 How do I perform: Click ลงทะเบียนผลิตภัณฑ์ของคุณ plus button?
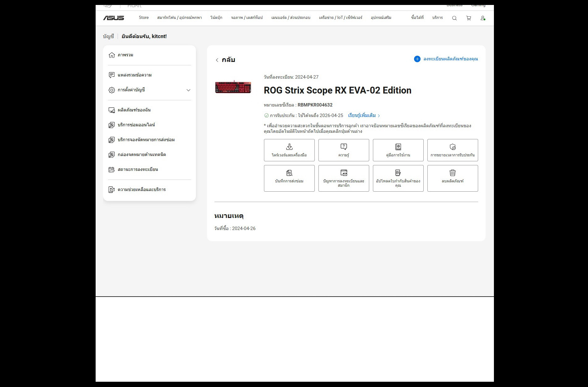[x=417, y=59]
